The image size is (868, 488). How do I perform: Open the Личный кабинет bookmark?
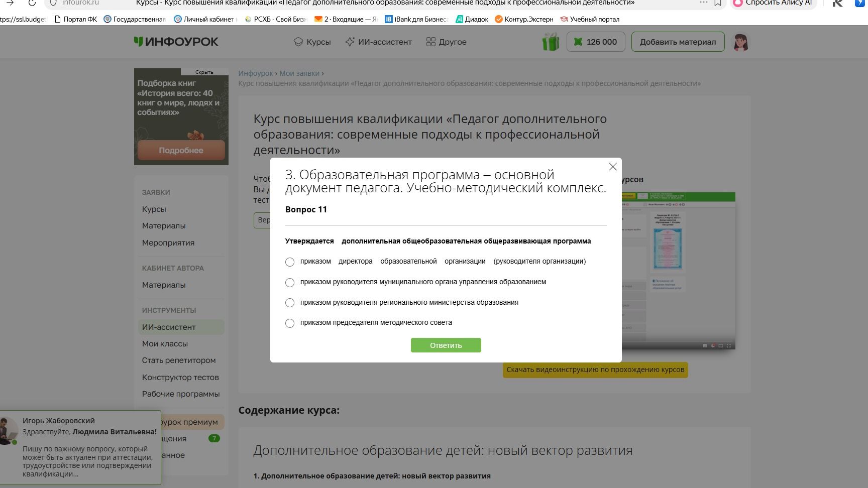(x=205, y=19)
